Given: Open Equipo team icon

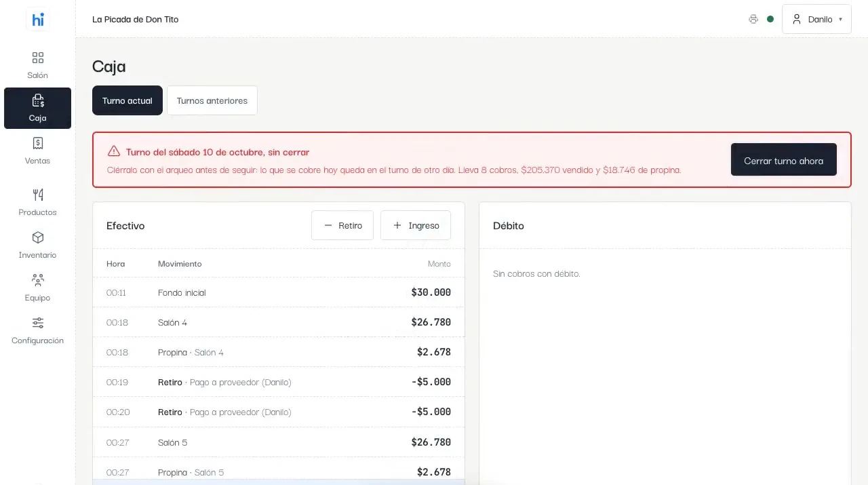Looking at the screenshot, I should 38,280.
